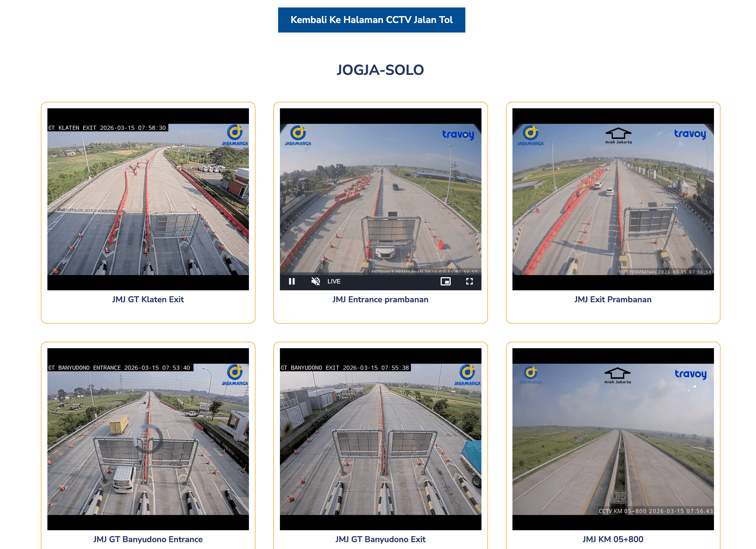Open the JMJ GT Klaten Exit camera image
The height and width of the screenshot is (549, 756).
coord(148,198)
